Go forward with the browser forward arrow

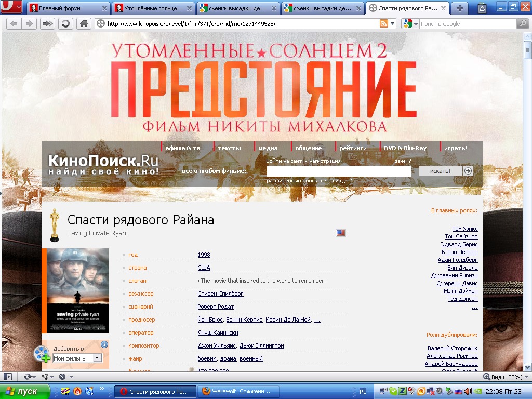pyautogui.click(x=30, y=24)
